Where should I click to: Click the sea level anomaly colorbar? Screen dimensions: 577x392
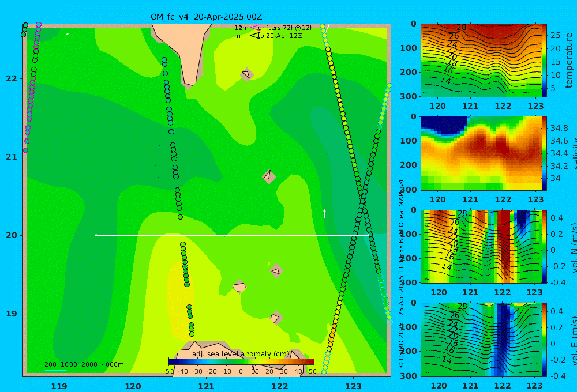coord(241,362)
